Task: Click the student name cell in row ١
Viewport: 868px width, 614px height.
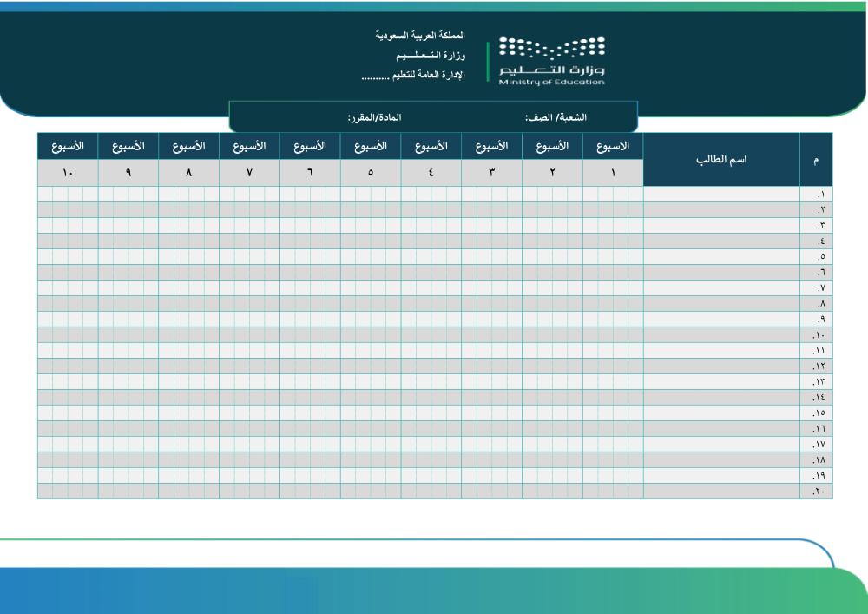Action: tap(720, 195)
